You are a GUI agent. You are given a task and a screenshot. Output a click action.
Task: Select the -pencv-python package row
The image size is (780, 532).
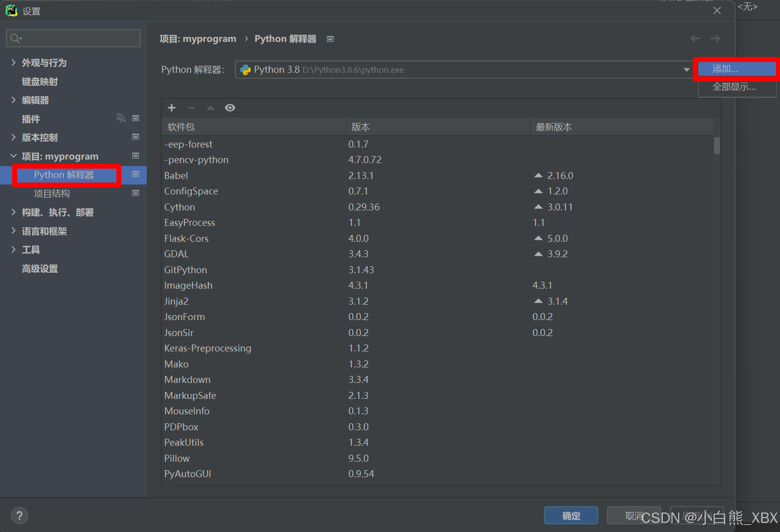(438, 160)
